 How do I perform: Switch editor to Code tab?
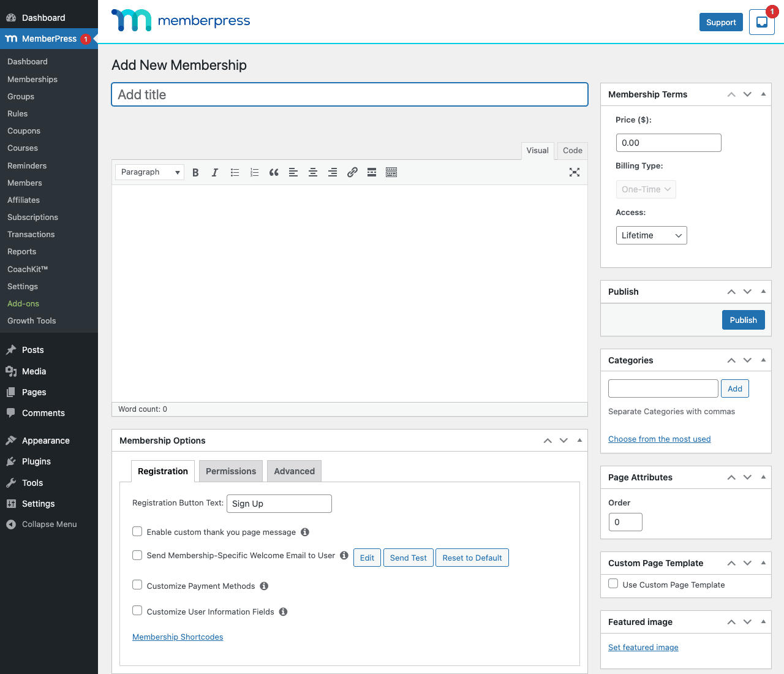(x=573, y=151)
